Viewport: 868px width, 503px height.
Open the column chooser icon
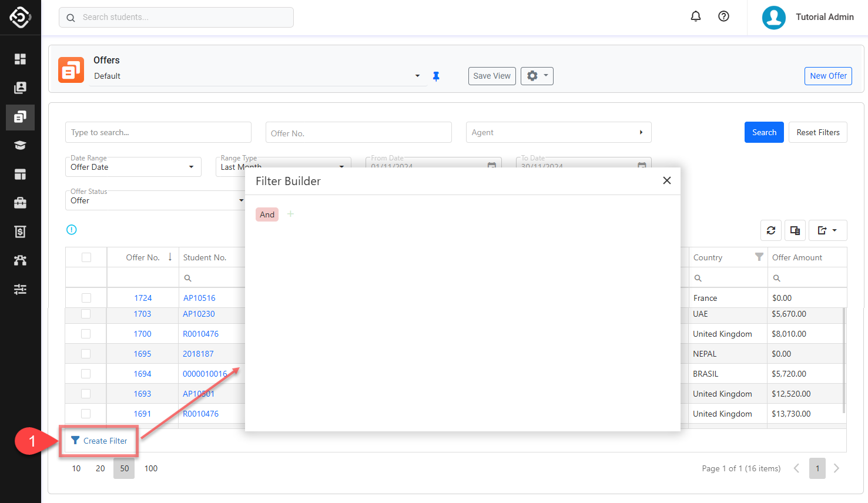pos(795,230)
